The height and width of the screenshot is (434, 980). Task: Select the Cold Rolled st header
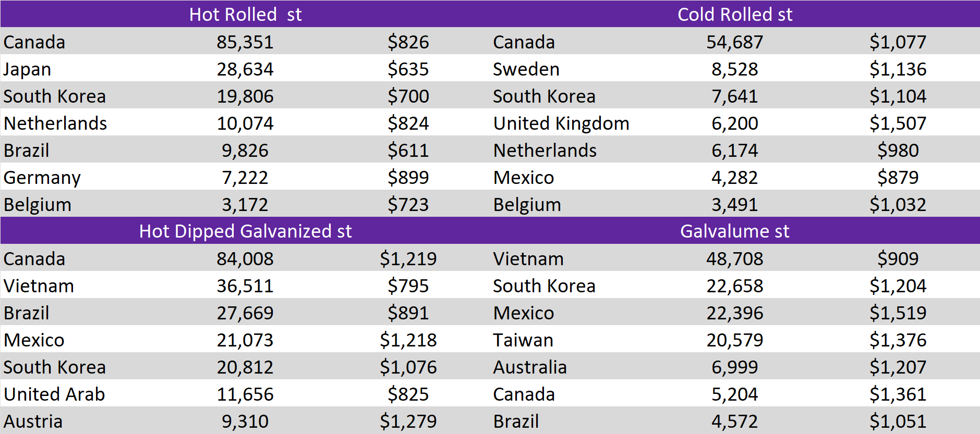click(x=734, y=14)
